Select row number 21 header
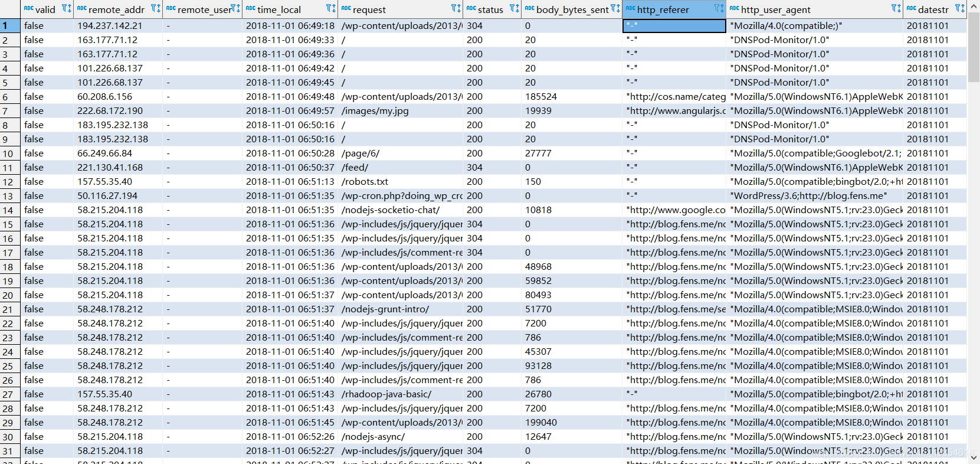980x464 pixels. click(x=10, y=309)
